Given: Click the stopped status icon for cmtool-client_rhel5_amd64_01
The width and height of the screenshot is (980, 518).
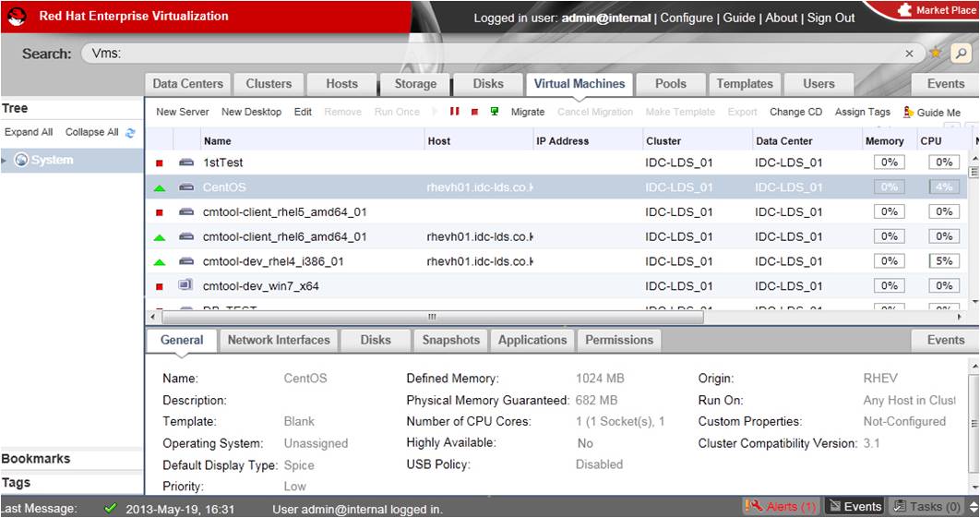Looking at the screenshot, I should coord(160,212).
